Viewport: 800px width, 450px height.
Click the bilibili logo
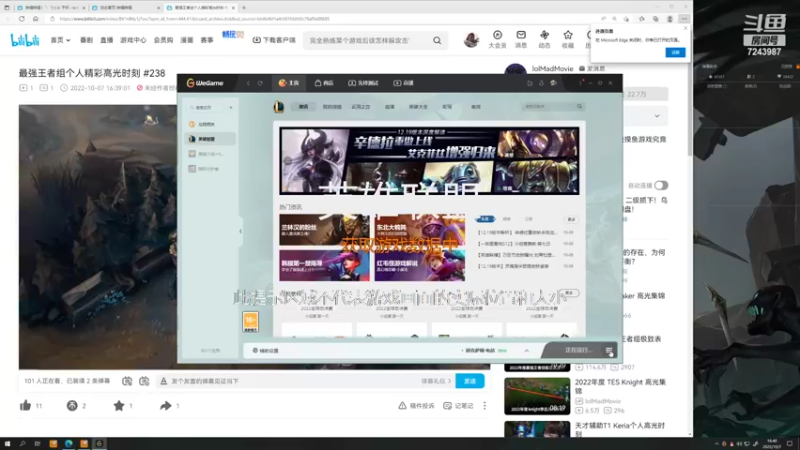point(24,40)
